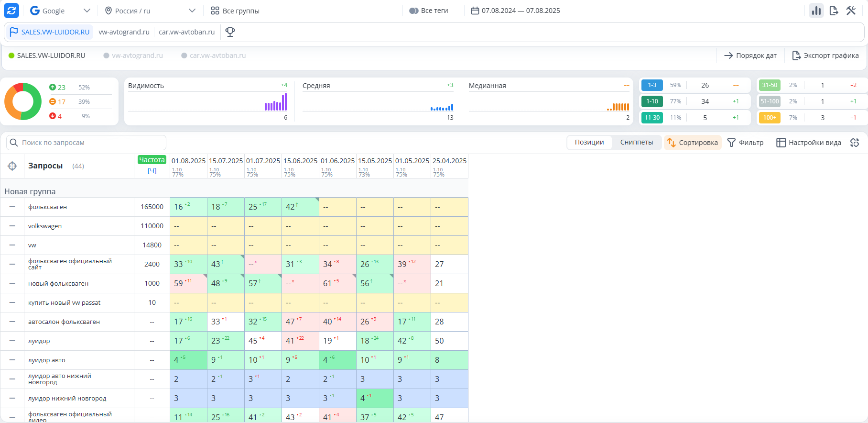The height and width of the screenshot is (423, 868).
Task: Open the Google search engine dropdown
Action: 60,11
